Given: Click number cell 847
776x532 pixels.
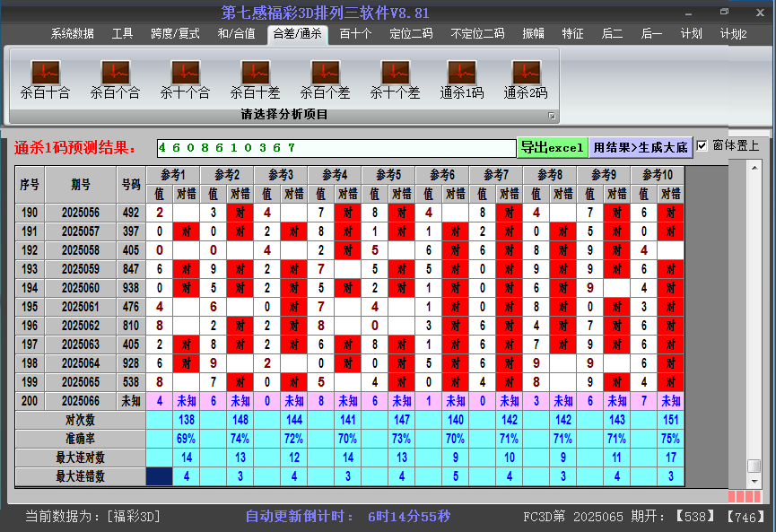Looking at the screenshot, I should coord(131,269).
